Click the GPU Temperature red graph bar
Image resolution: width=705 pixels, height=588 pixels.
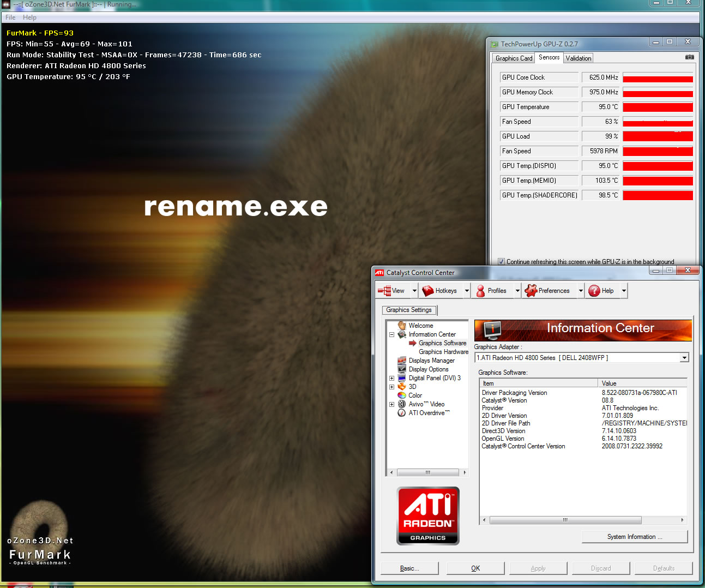(658, 107)
